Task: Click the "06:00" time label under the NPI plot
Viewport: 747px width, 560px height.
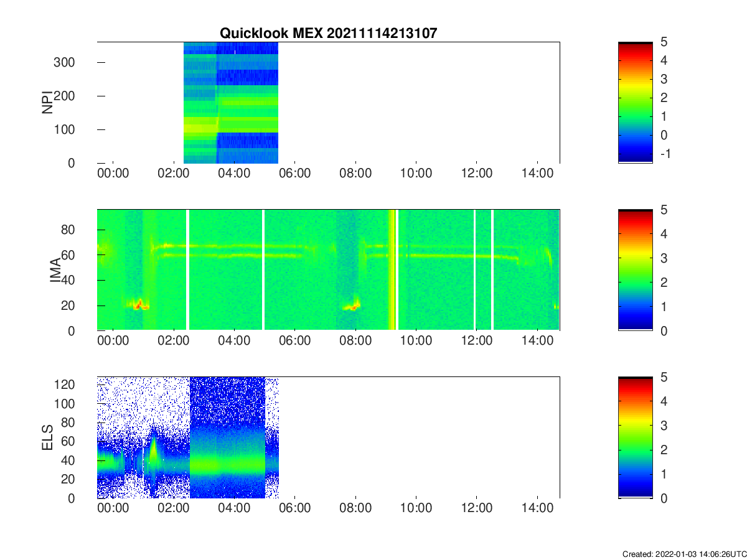Action: pyautogui.click(x=295, y=174)
